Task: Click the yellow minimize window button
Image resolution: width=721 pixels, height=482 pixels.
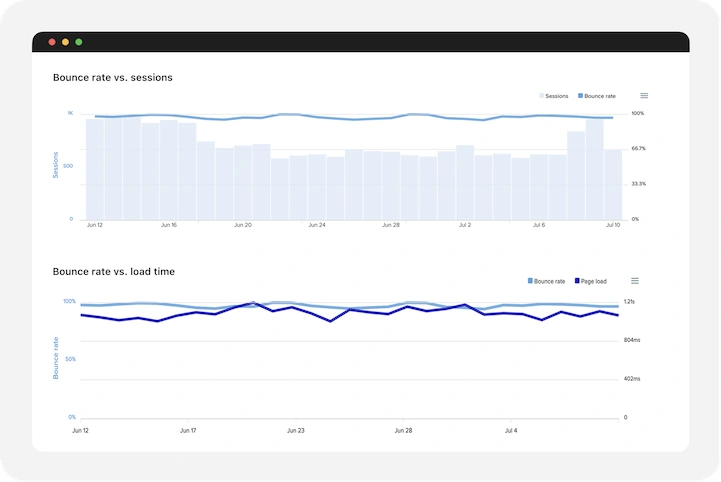Action: [66, 42]
